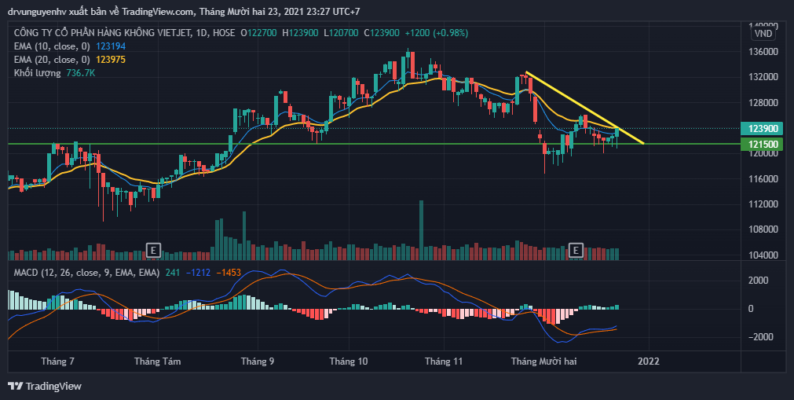Click the volume value 736.7K
Screen dimensions: 794x400
point(81,73)
